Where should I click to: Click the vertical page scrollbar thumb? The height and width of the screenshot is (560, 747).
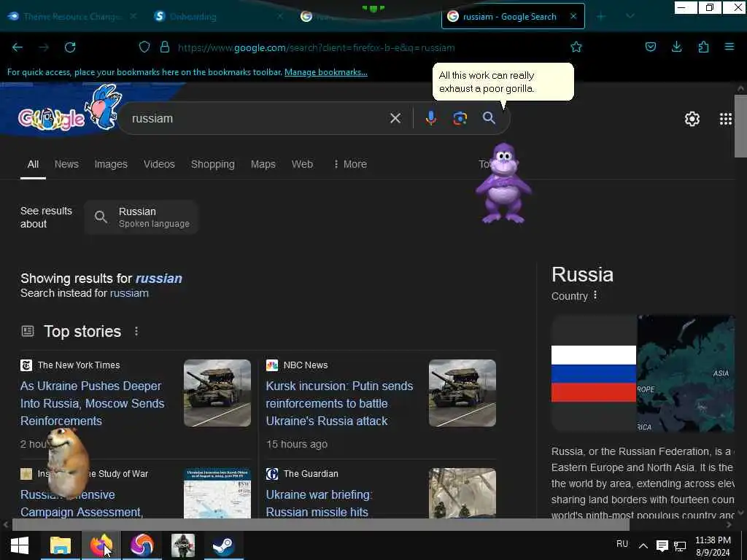click(x=740, y=125)
